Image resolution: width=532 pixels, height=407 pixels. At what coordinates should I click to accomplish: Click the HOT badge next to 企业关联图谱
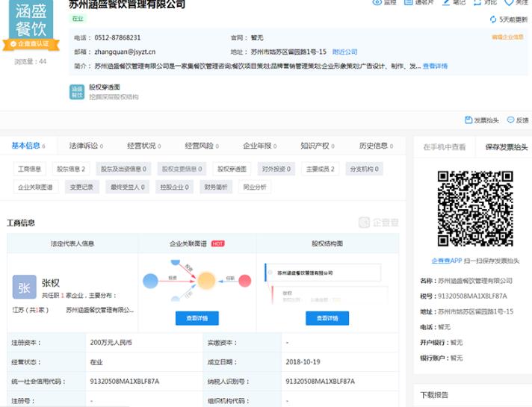(x=218, y=243)
